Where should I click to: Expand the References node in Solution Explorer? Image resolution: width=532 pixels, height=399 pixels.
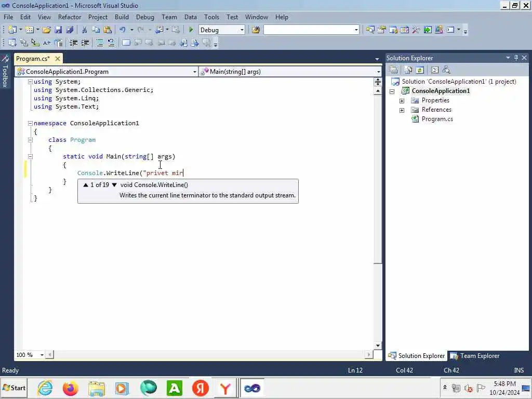(x=402, y=110)
